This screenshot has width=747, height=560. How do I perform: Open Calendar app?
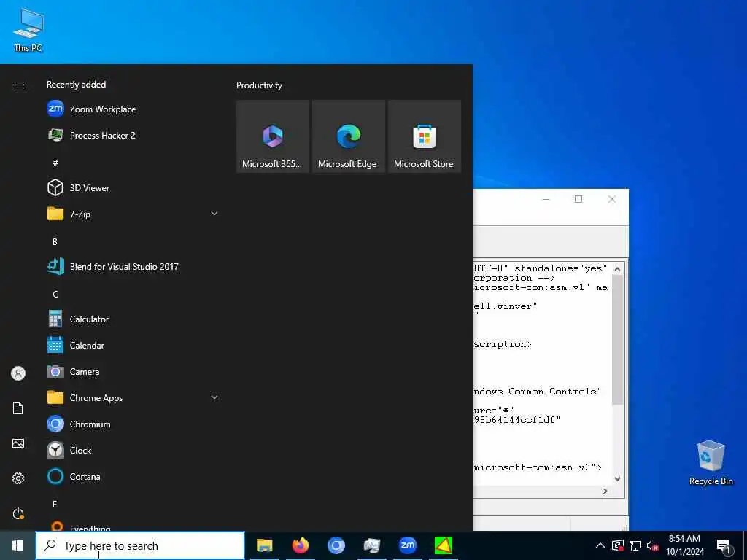click(133, 345)
